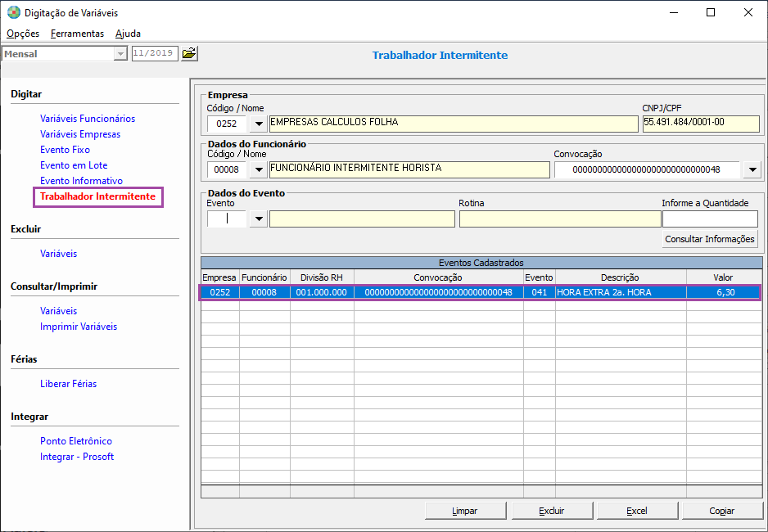The image size is (768, 532).
Task: Focus the Empresa code field 0252
Action: pyautogui.click(x=227, y=124)
